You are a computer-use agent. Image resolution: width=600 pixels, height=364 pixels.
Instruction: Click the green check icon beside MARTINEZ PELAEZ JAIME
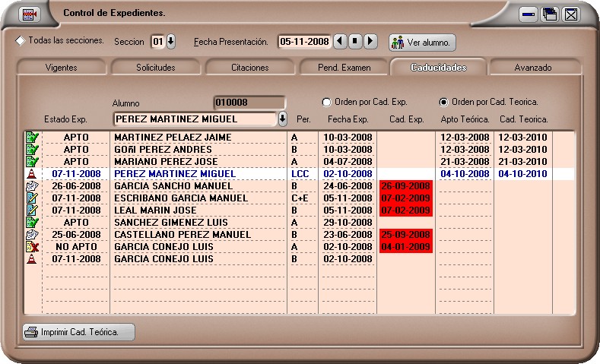(x=32, y=138)
